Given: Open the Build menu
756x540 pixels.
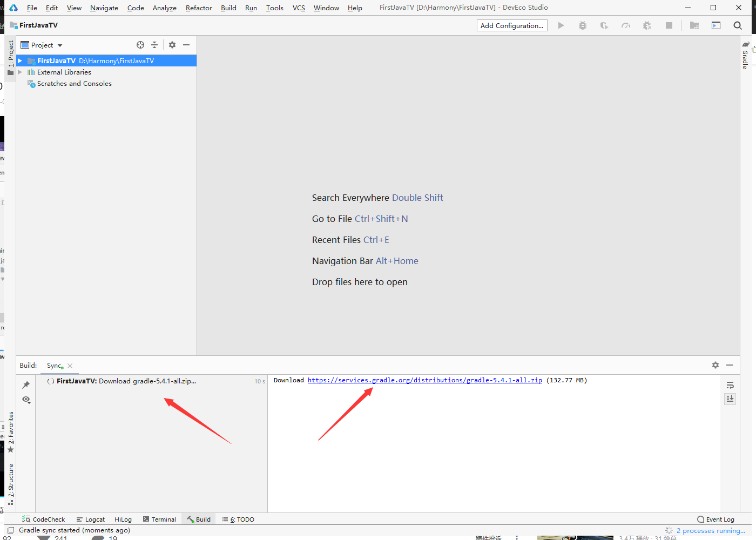Looking at the screenshot, I should click(228, 8).
